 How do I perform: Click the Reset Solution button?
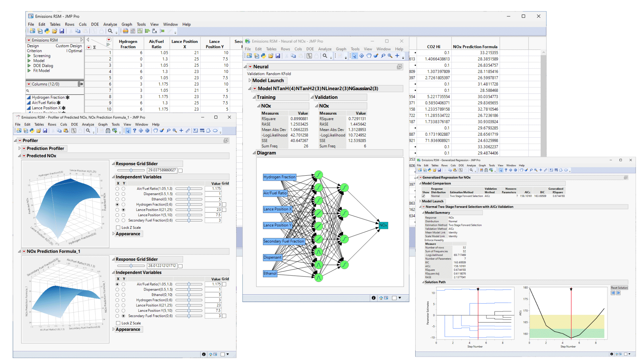click(619, 288)
